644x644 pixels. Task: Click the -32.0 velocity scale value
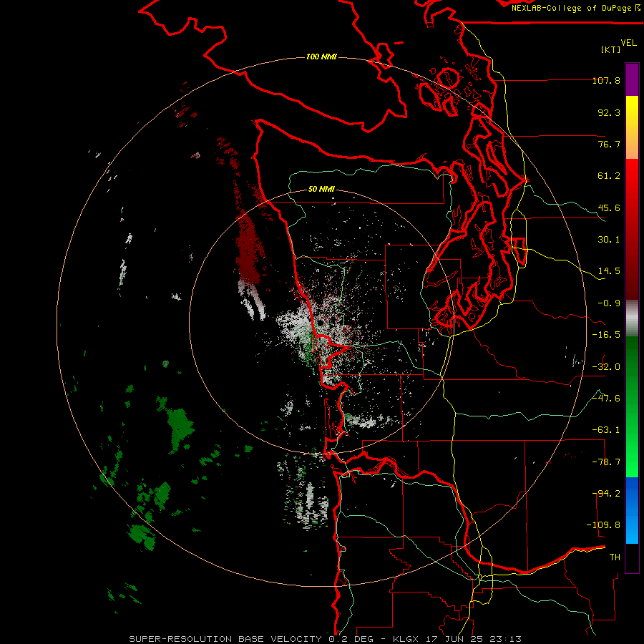[x=606, y=367]
